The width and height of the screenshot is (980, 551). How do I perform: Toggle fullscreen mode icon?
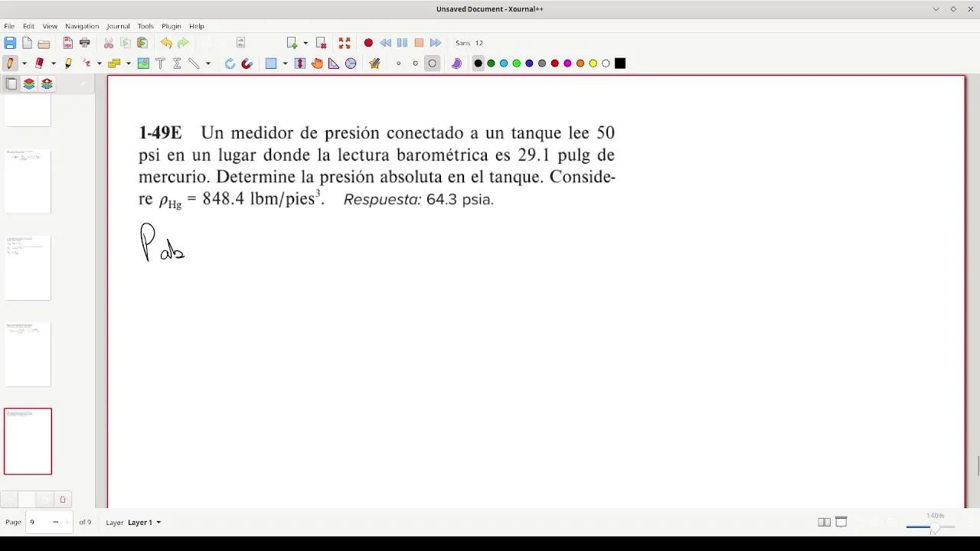pyautogui.click(x=345, y=43)
